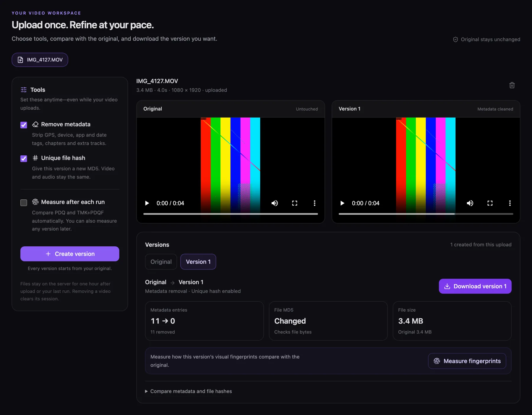Click the 'Upload once. Refine at your pace.' heading
532x415 pixels.
click(83, 25)
